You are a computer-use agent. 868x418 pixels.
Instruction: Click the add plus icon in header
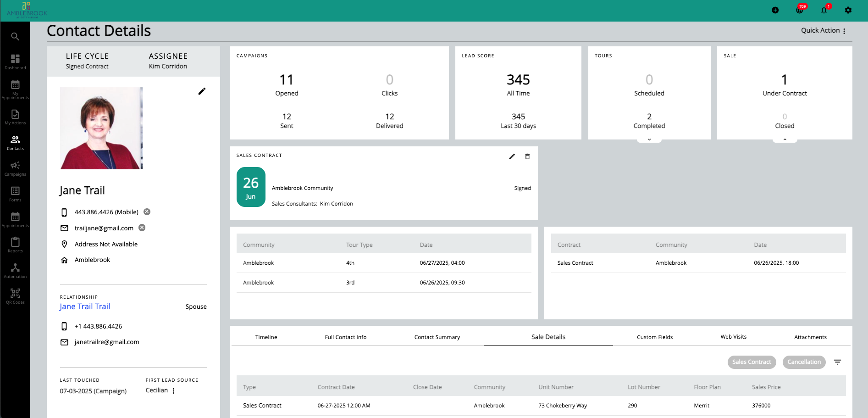pyautogui.click(x=775, y=10)
